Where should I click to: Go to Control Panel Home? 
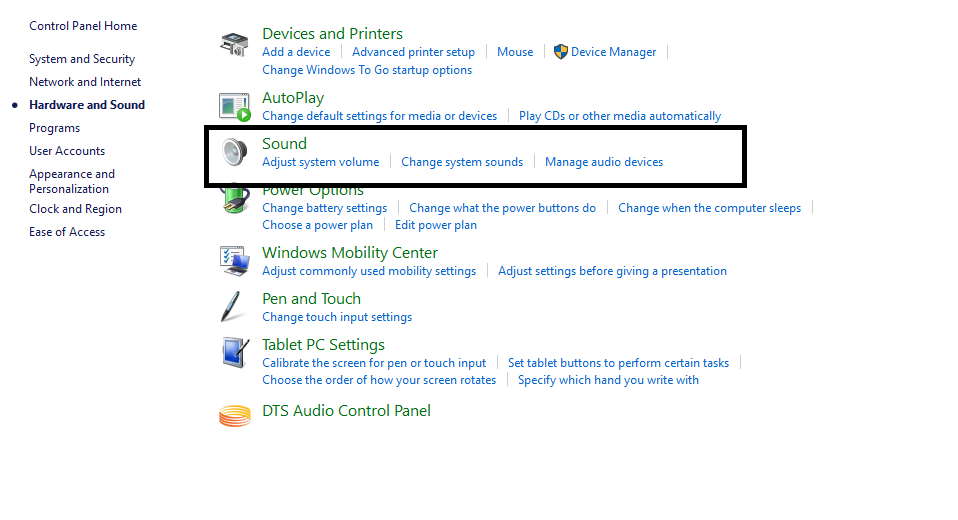pyautogui.click(x=83, y=26)
